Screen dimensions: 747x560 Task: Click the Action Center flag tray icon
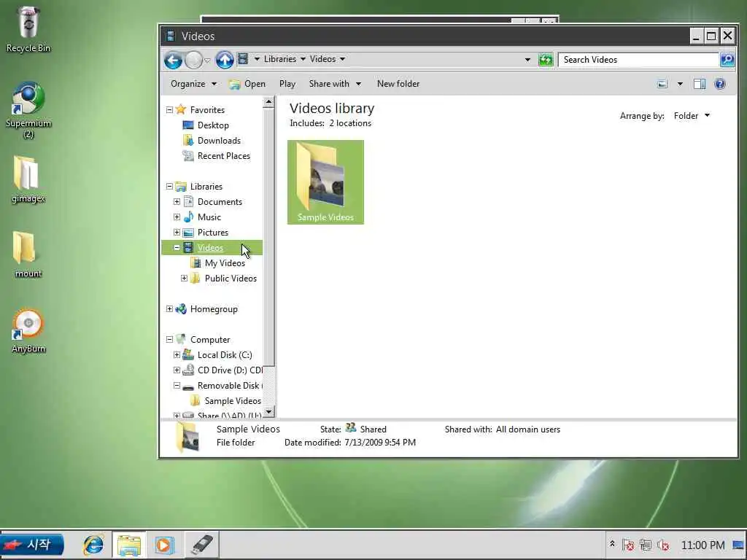click(x=628, y=545)
